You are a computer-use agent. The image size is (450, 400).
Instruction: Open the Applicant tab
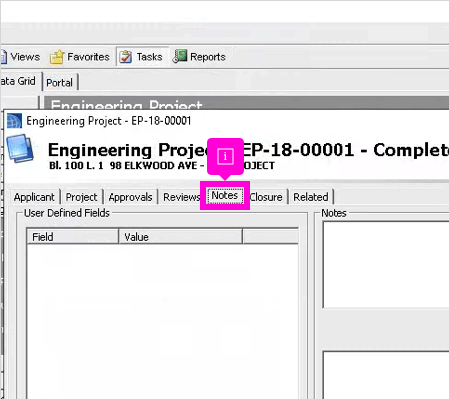[34, 197]
